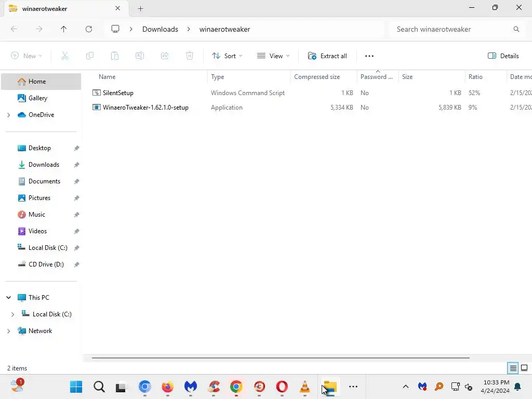Viewport: 532px width, 399px height.
Task: Open Google Chrome from the taskbar
Action: 236,387
